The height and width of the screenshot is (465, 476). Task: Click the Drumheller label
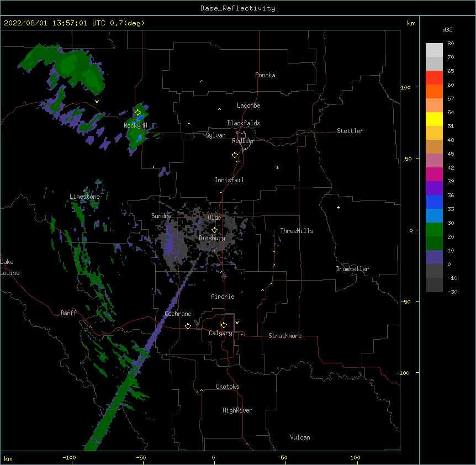[352, 269]
